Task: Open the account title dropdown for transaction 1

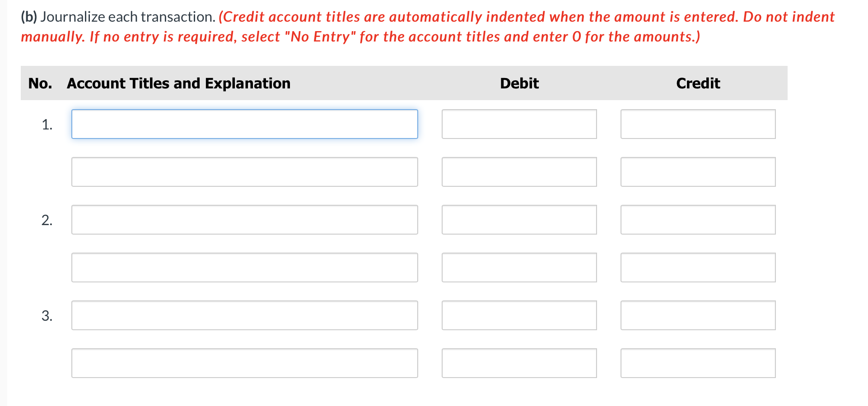Action: pos(244,124)
